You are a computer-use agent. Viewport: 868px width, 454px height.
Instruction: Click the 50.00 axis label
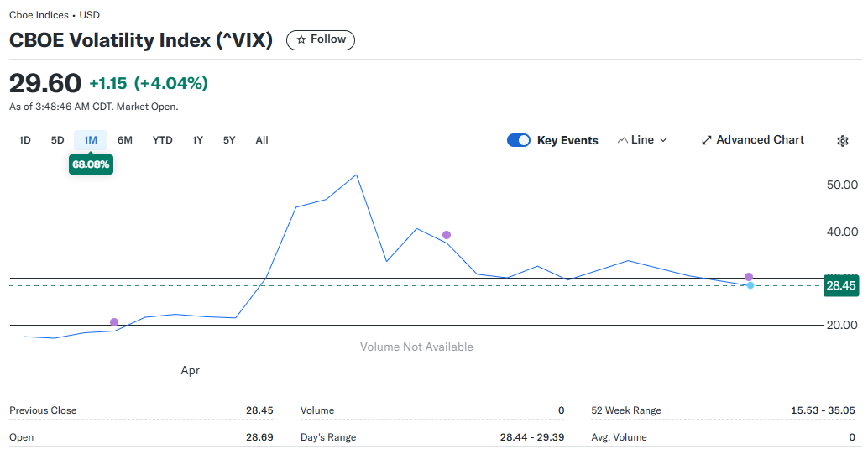pos(842,185)
